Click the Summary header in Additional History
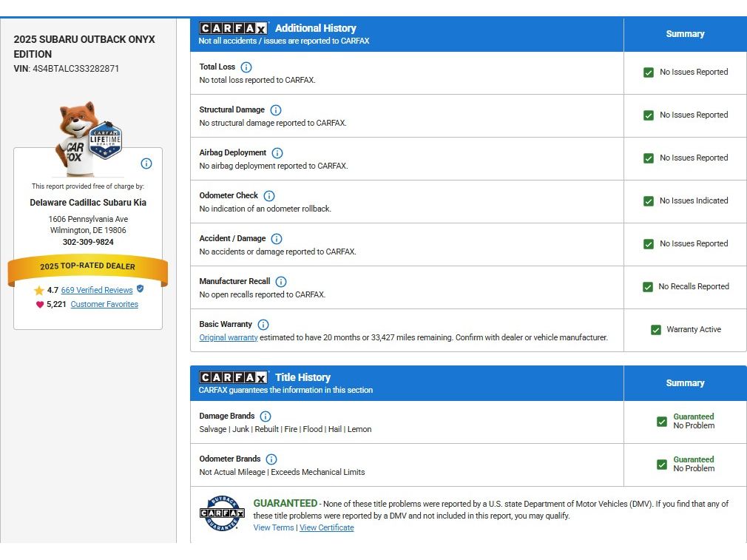 tap(685, 34)
